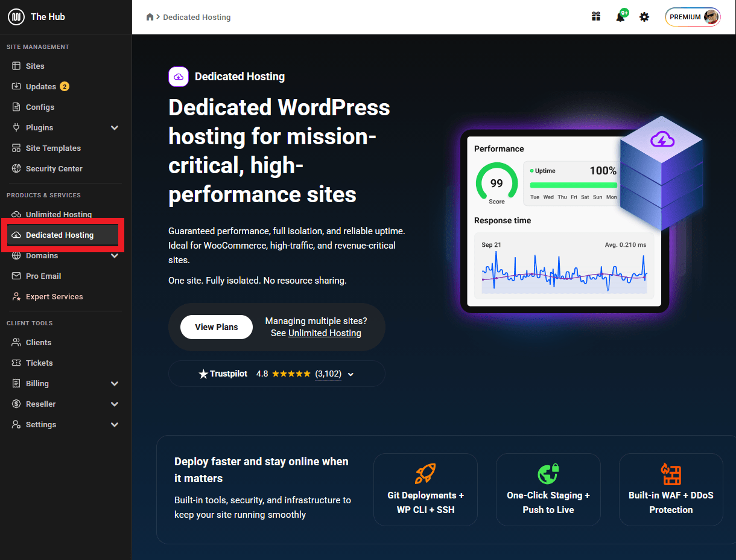The width and height of the screenshot is (736, 560).
Task: Open Updates in sidebar
Action: point(66,86)
